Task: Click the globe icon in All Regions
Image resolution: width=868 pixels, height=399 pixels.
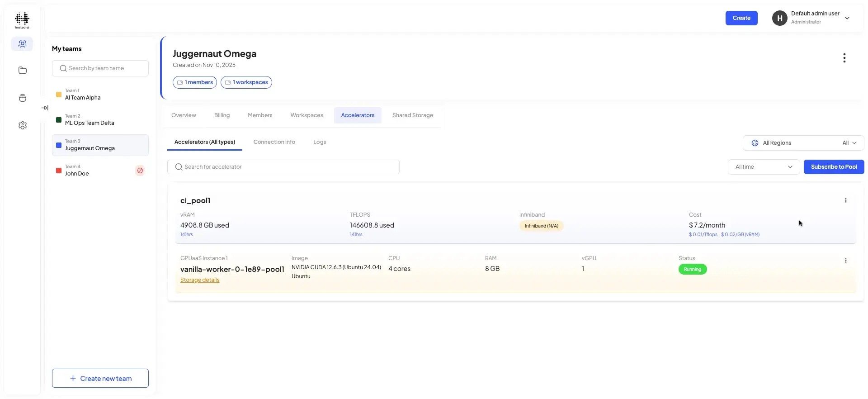Action: coord(755,143)
